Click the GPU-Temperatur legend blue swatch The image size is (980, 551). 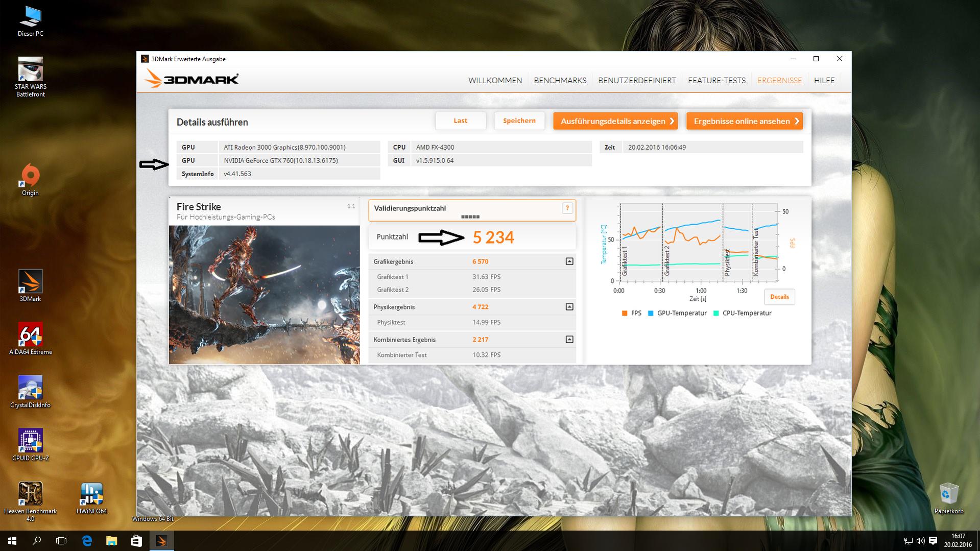(x=651, y=313)
